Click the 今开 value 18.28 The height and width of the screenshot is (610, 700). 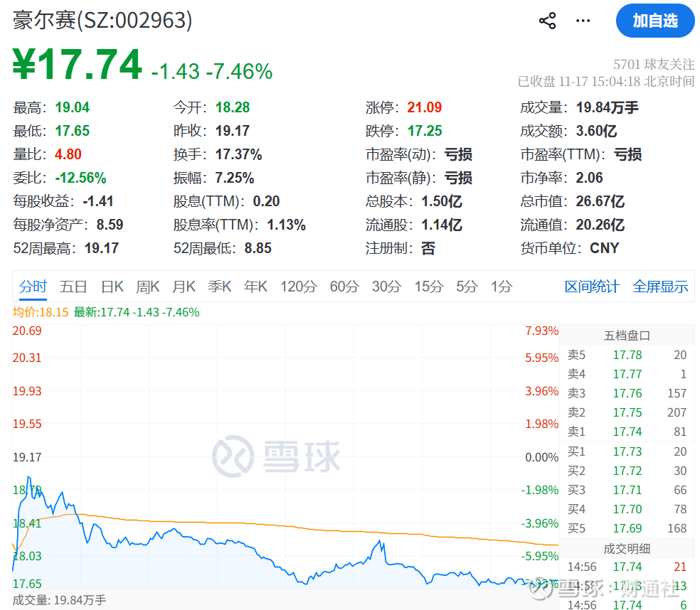[233, 107]
